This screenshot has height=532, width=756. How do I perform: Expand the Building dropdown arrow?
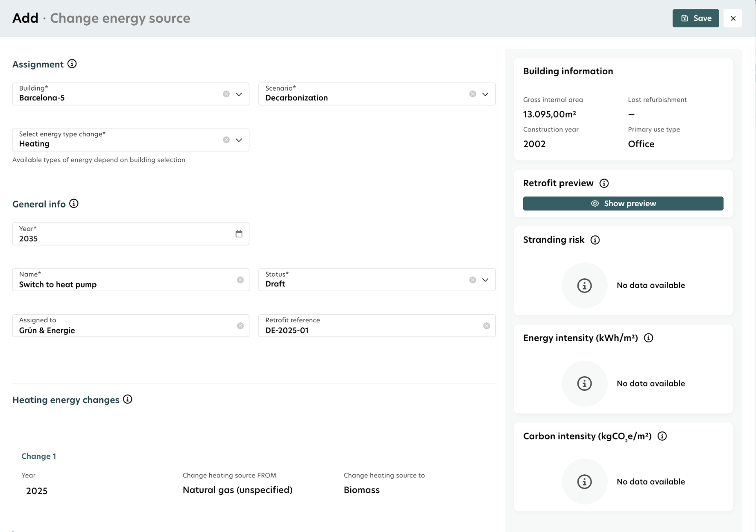point(239,94)
